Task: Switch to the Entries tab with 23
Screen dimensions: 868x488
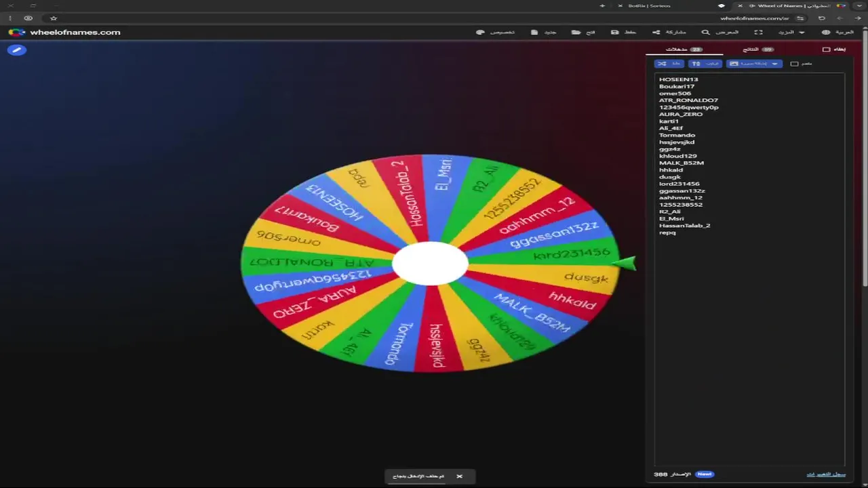Action: pyautogui.click(x=684, y=49)
